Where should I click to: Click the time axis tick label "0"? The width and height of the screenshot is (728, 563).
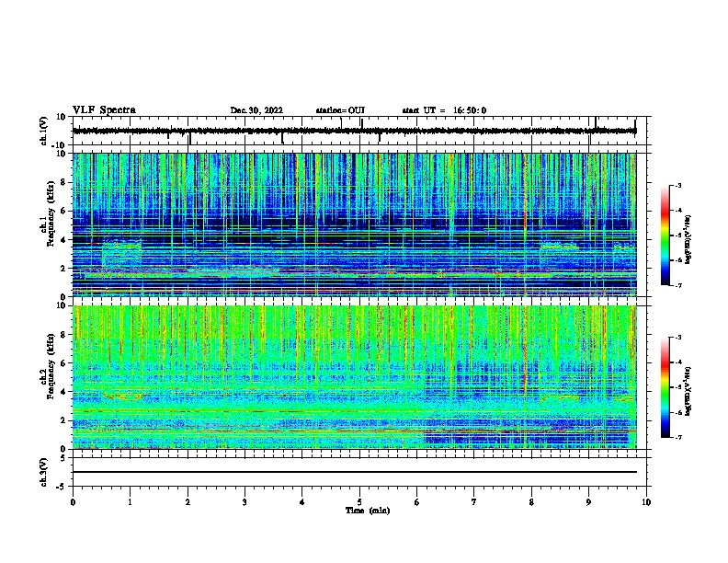click(x=73, y=502)
